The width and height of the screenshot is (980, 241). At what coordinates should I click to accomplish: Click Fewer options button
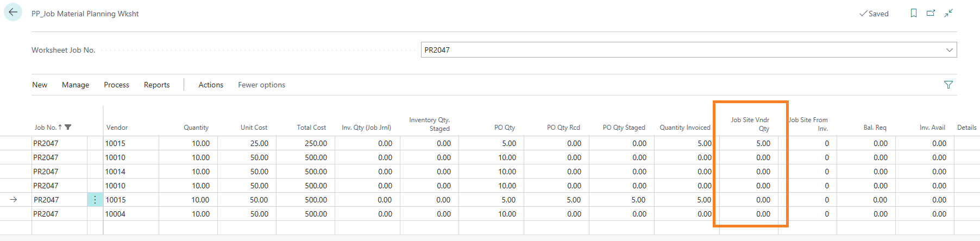point(261,85)
